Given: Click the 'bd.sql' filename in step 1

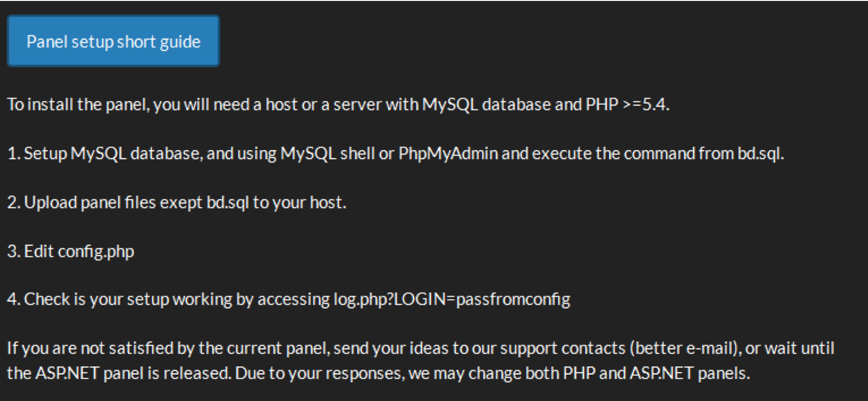Looking at the screenshot, I should pos(761,153).
